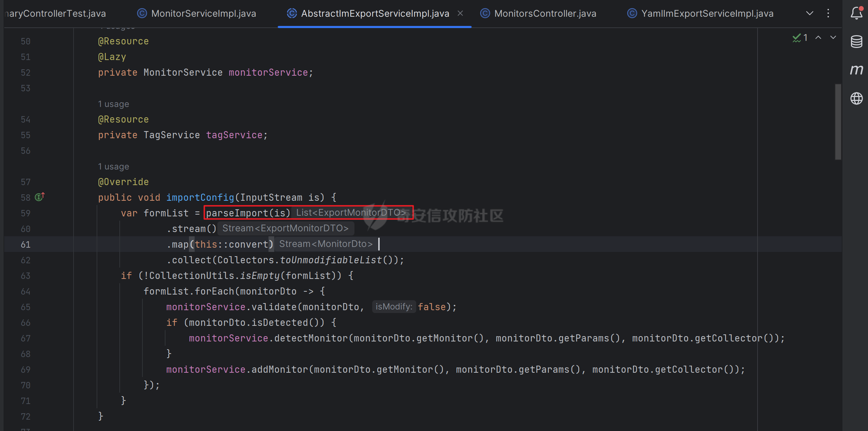Open the Endpoints globe icon
This screenshot has height=431, width=868.
point(856,98)
